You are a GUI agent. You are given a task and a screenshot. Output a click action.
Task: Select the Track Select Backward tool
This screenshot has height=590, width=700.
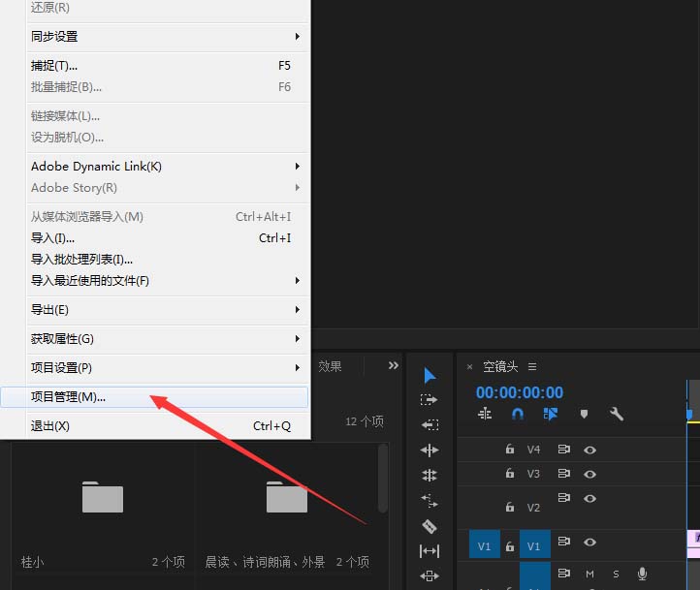430,425
